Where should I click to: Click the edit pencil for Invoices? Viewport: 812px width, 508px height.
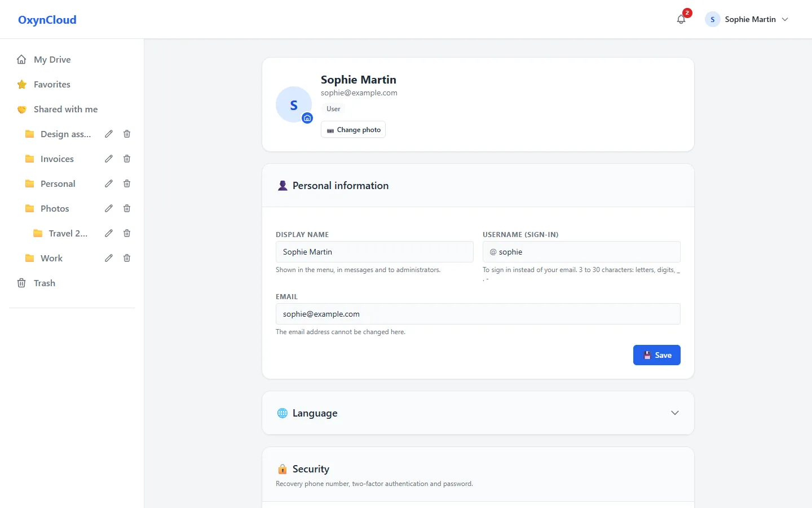(x=109, y=159)
